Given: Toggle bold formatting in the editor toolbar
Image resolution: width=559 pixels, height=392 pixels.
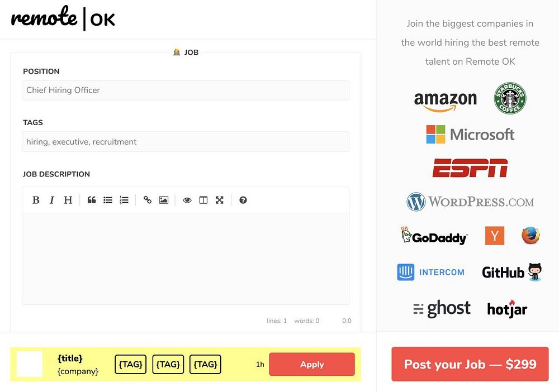Looking at the screenshot, I should pyautogui.click(x=36, y=200).
